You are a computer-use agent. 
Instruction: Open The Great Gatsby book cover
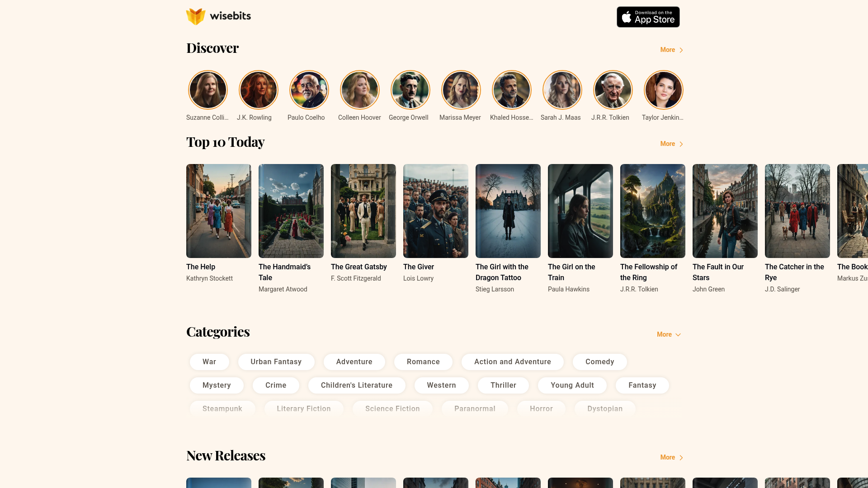[363, 211]
